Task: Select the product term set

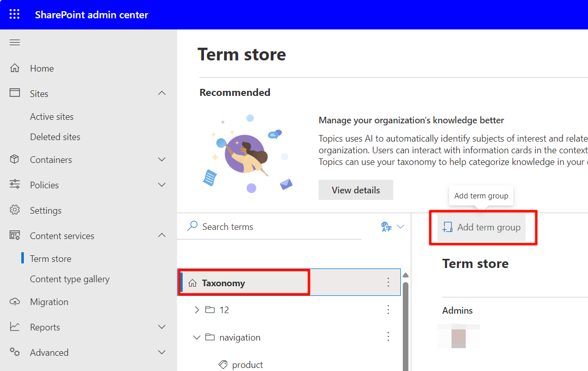Action: (x=248, y=364)
